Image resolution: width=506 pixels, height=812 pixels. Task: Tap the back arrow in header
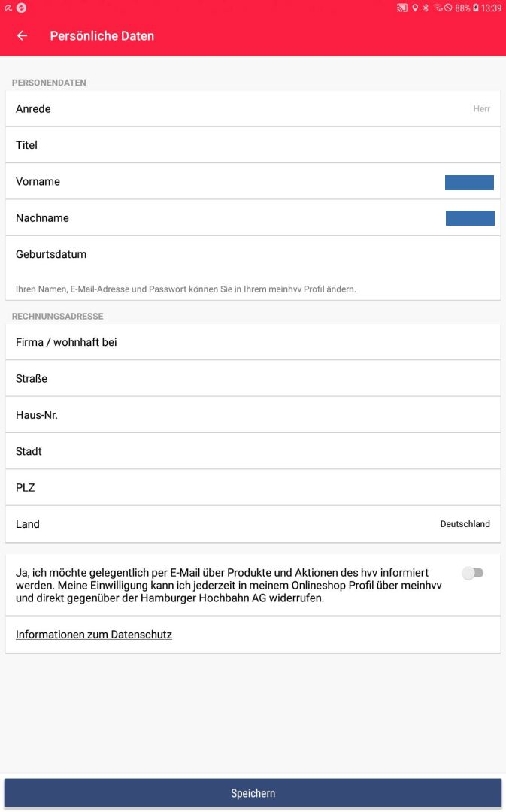[22, 36]
